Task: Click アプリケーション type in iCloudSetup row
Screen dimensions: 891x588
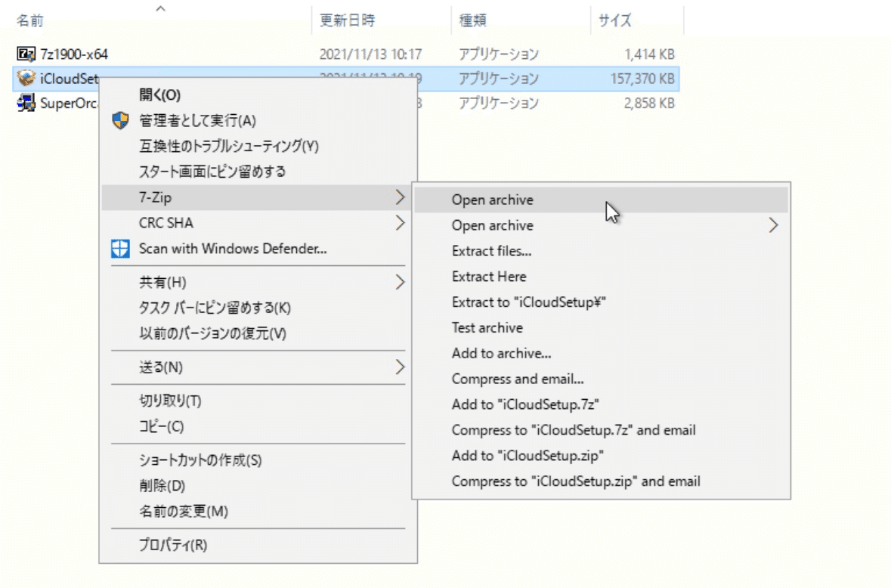Action: 499,79
